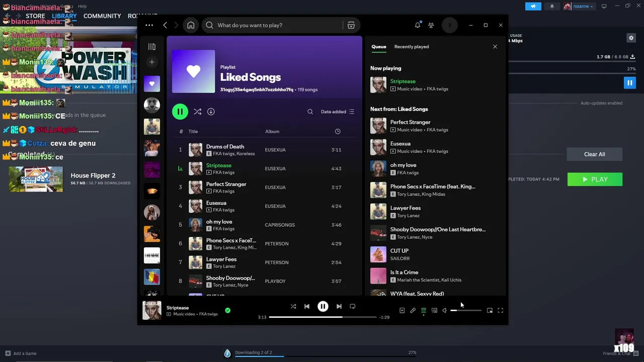
Task: Pause playback in bottom player bar
Action: coord(323,306)
